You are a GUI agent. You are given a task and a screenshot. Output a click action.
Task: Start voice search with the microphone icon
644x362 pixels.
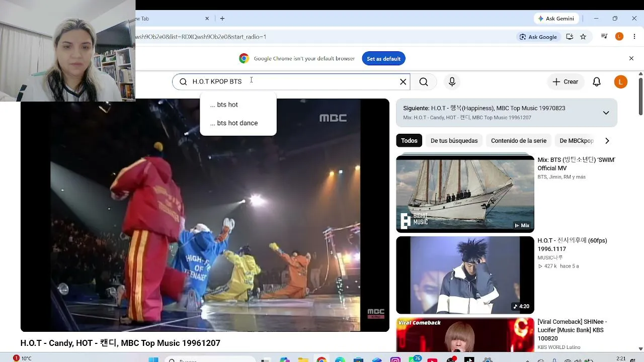pos(452,82)
